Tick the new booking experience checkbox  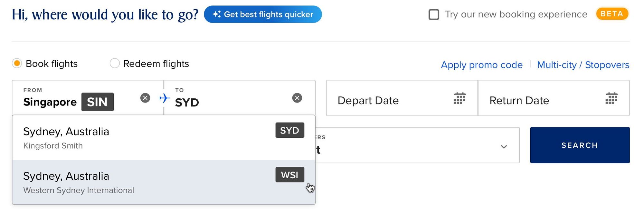click(x=434, y=15)
